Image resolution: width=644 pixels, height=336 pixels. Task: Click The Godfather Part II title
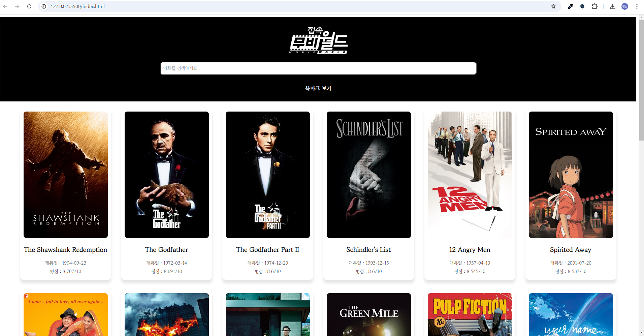[x=268, y=250]
